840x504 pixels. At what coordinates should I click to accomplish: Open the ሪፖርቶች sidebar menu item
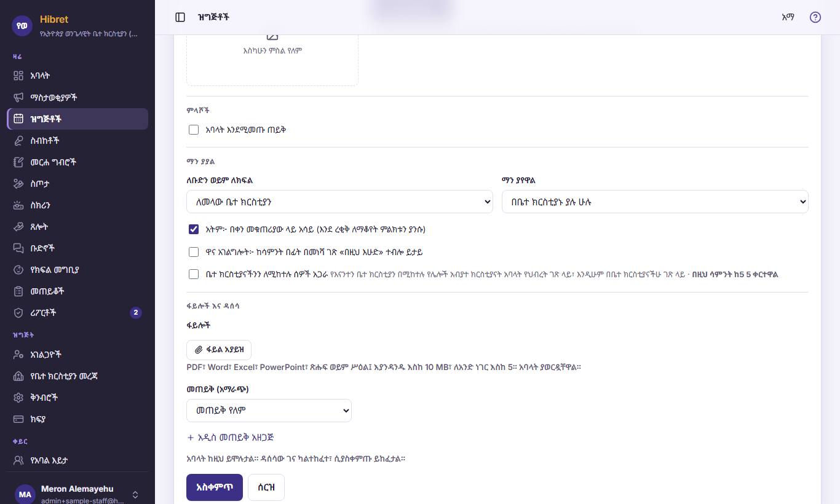click(x=77, y=313)
